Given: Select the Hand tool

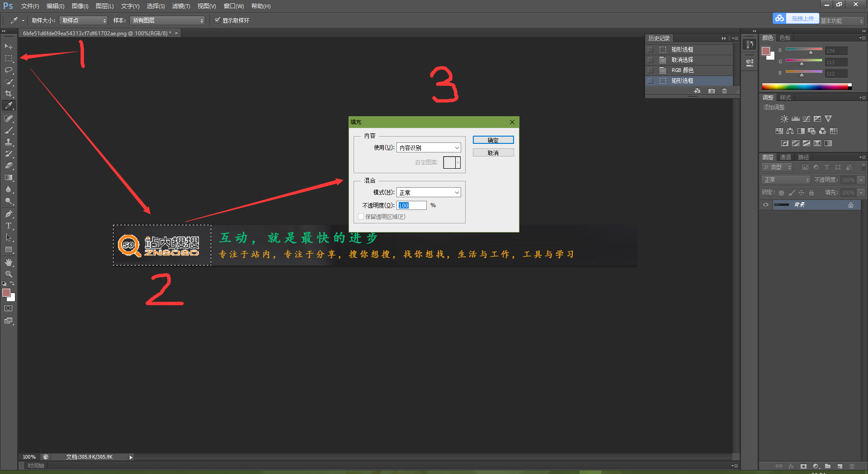Looking at the screenshot, I should point(9,262).
